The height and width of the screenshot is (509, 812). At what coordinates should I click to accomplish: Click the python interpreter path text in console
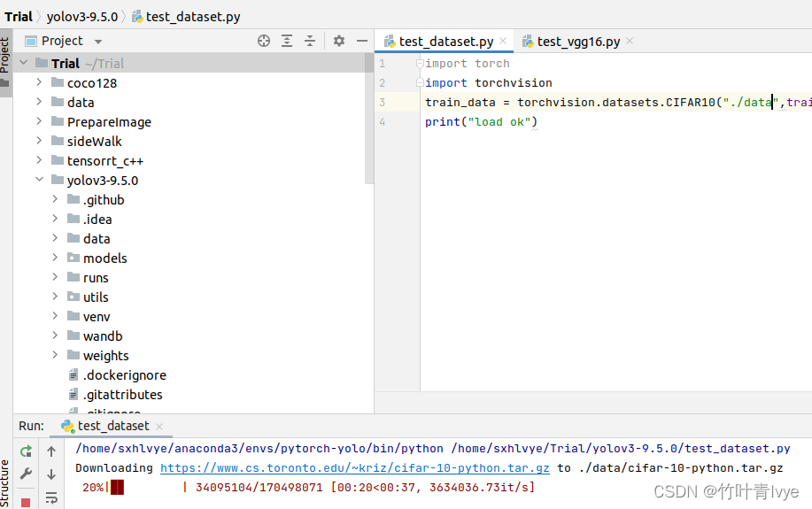[x=259, y=449]
